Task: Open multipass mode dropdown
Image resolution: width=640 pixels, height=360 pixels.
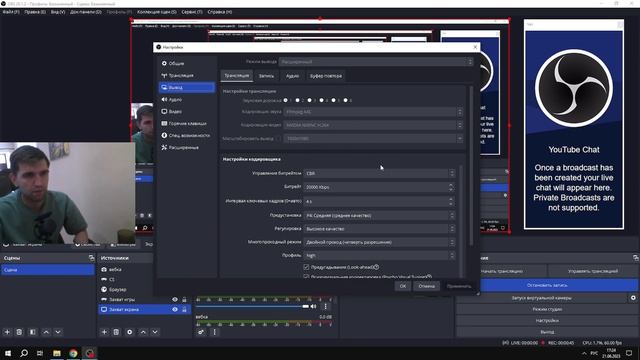Action: point(379,242)
